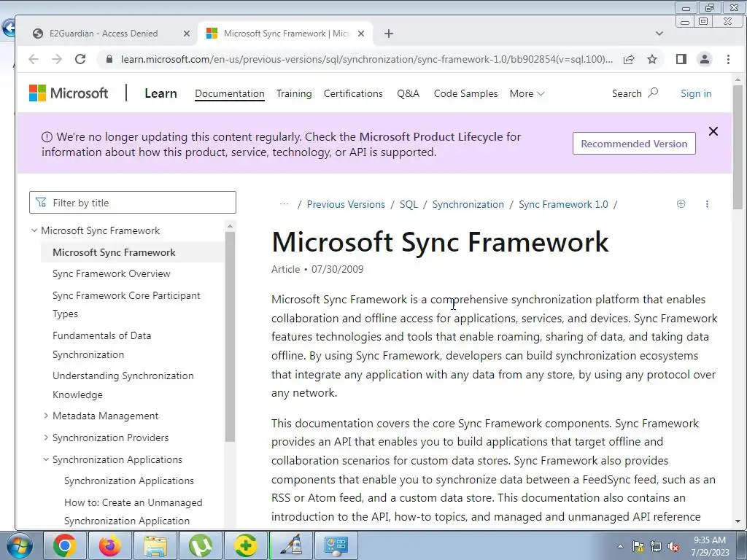Click the muted volume tray icon
The height and width of the screenshot is (560, 747).
click(673, 546)
